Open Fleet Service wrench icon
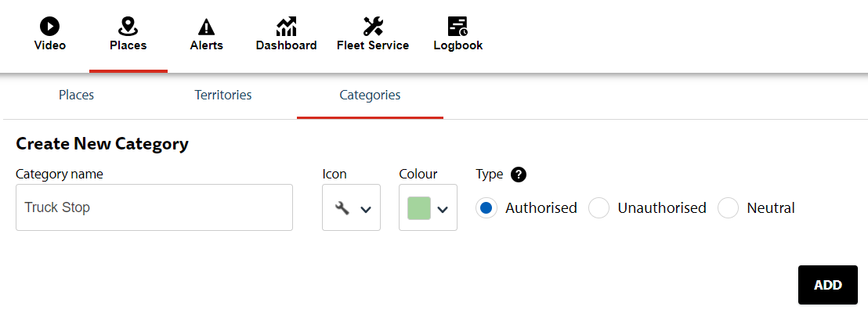868x317 pixels. [x=373, y=26]
